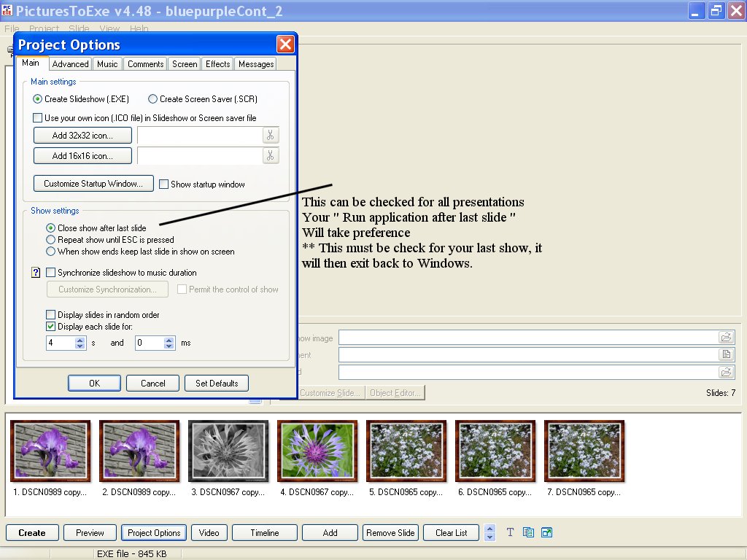Switch to the Advanced tab
The height and width of the screenshot is (560, 747).
70,64
